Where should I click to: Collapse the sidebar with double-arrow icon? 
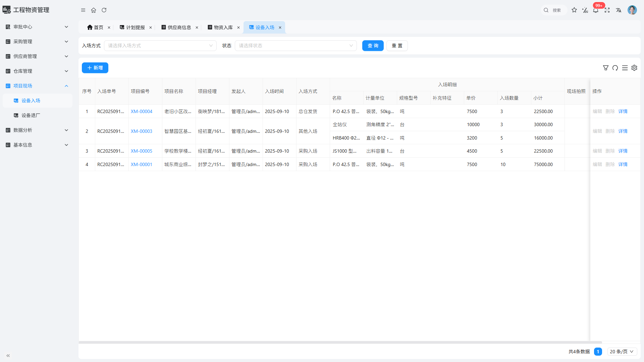point(8,355)
